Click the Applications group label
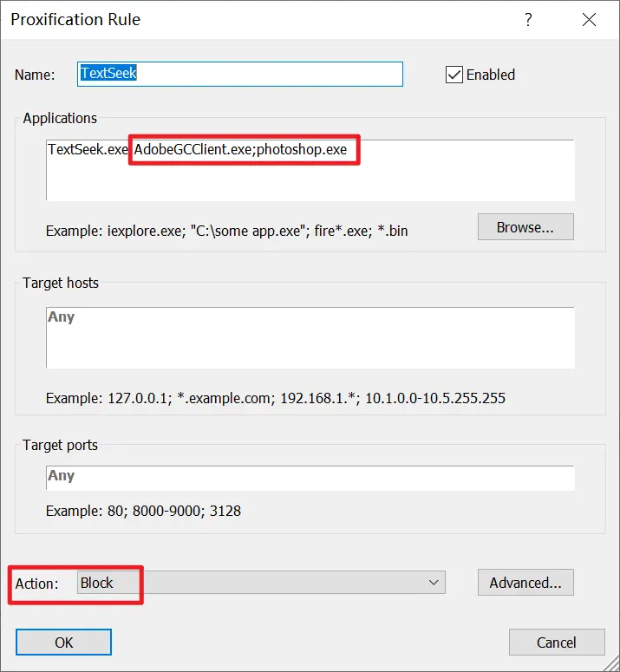This screenshot has height=672, width=620. tap(60, 118)
